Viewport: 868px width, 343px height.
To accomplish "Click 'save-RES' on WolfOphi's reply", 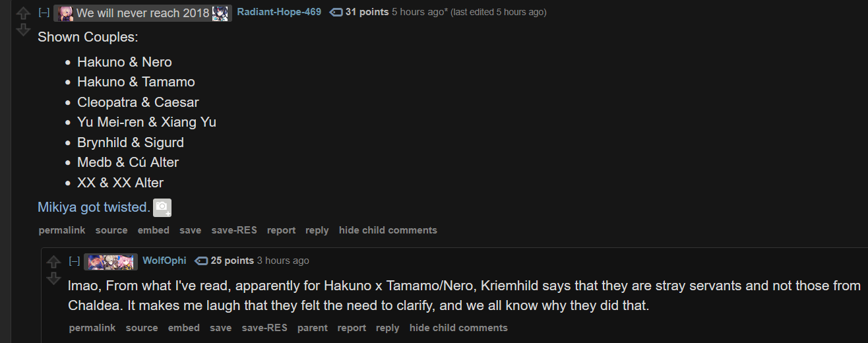I will (x=264, y=328).
